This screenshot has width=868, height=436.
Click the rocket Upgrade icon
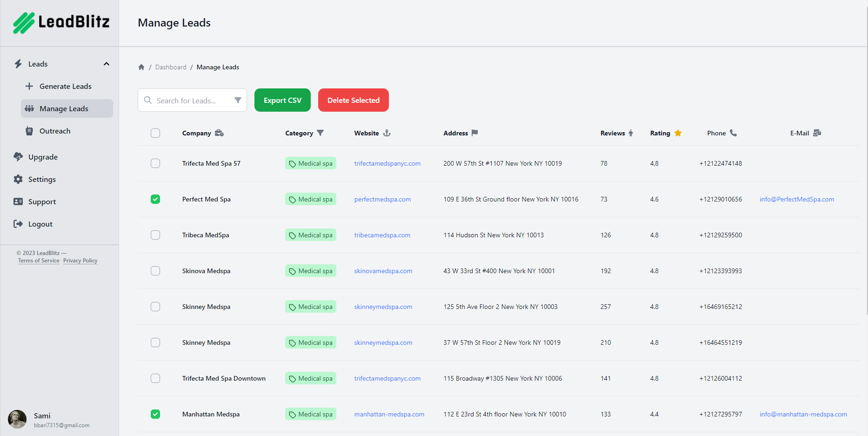pos(18,157)
